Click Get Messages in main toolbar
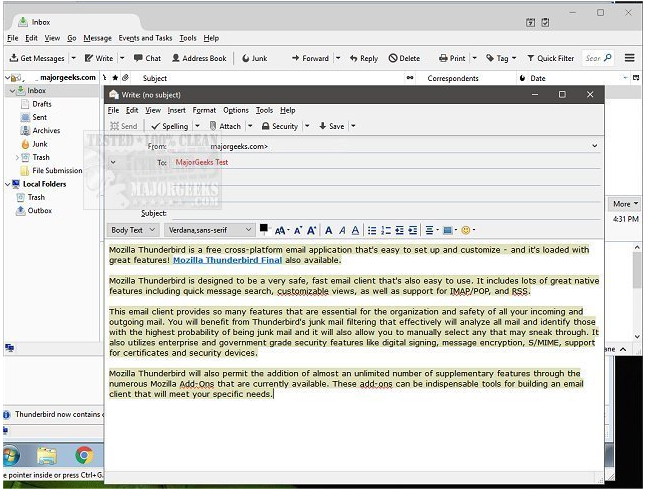Image resolution: width=645 pixels, height=493 pixels. (x=37, y=58)
